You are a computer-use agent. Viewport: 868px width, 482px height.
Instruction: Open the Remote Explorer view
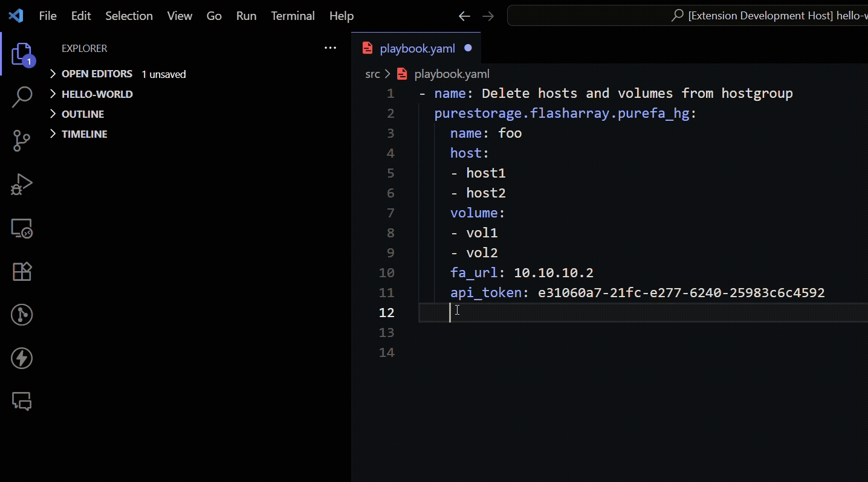21,228
